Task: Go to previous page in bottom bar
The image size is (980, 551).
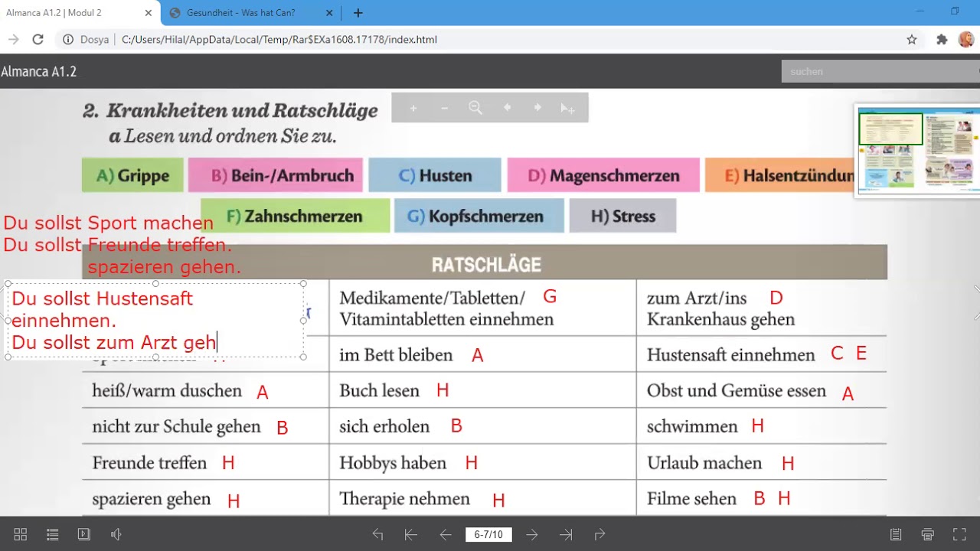Action: click(446, 534)
